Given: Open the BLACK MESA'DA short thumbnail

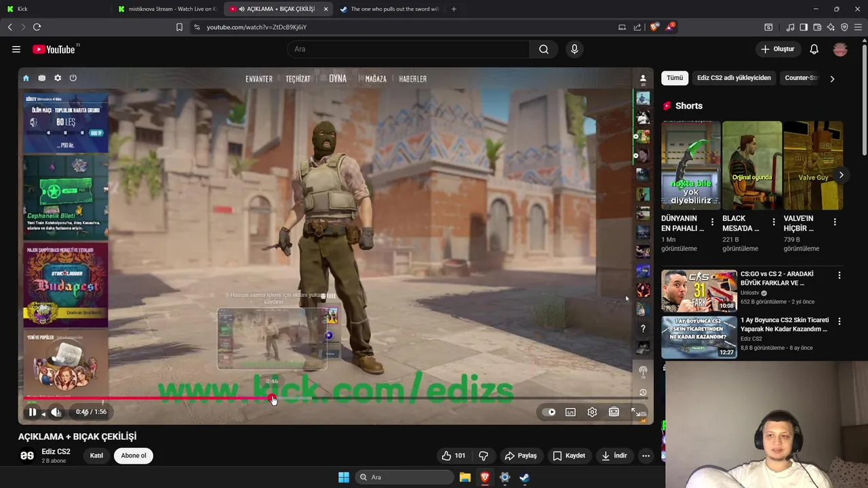Looking at the screenshot, I should tap(752, 165).
